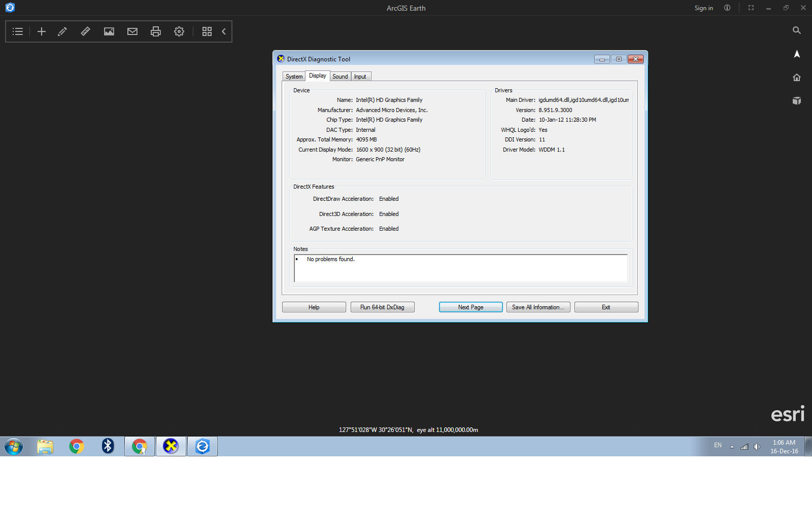Switch to DirectX Diagnostic Tool taskbar button
The image size is (812, 506).
(171, 446)
